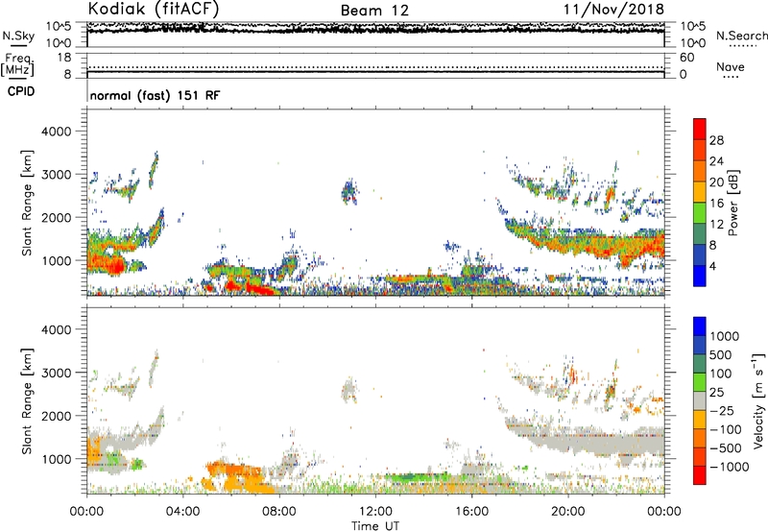
Task: Select the '1000' tick on the power panel
Action: pos(56,261)
